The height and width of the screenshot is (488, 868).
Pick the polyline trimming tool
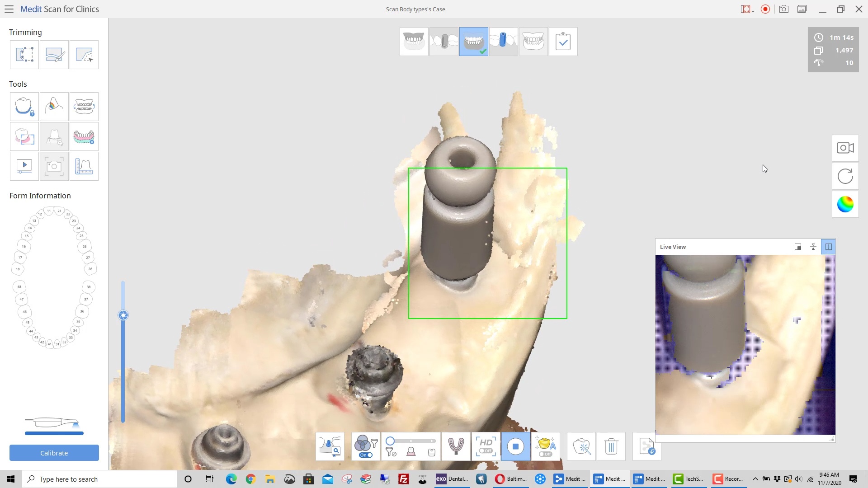pos(84,55)
